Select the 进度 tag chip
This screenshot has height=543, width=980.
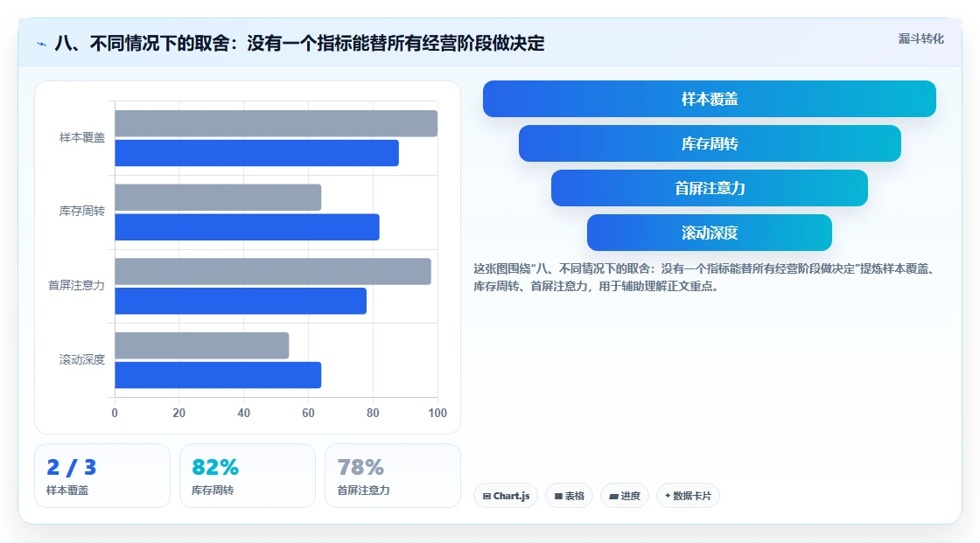pos(625,496)
